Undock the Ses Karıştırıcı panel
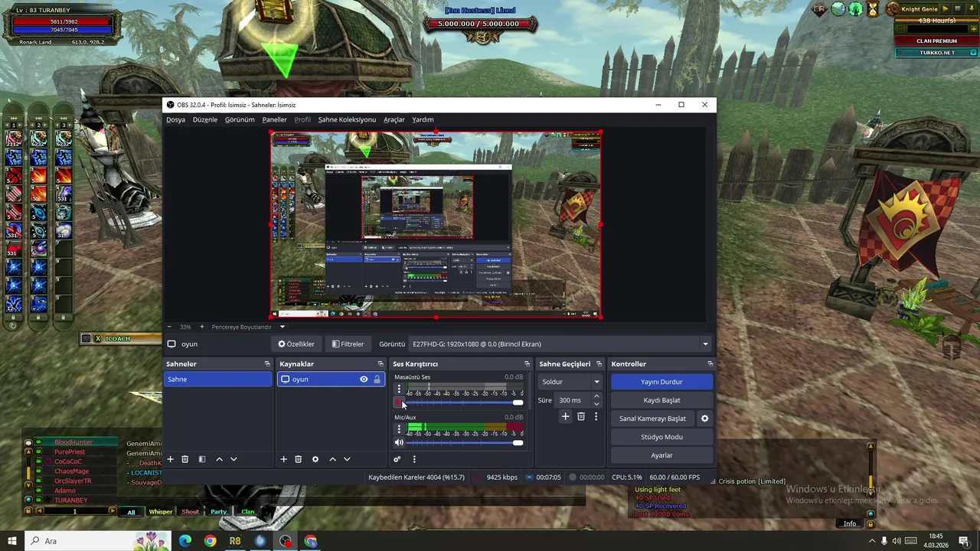980x551 pixels. 527,364
